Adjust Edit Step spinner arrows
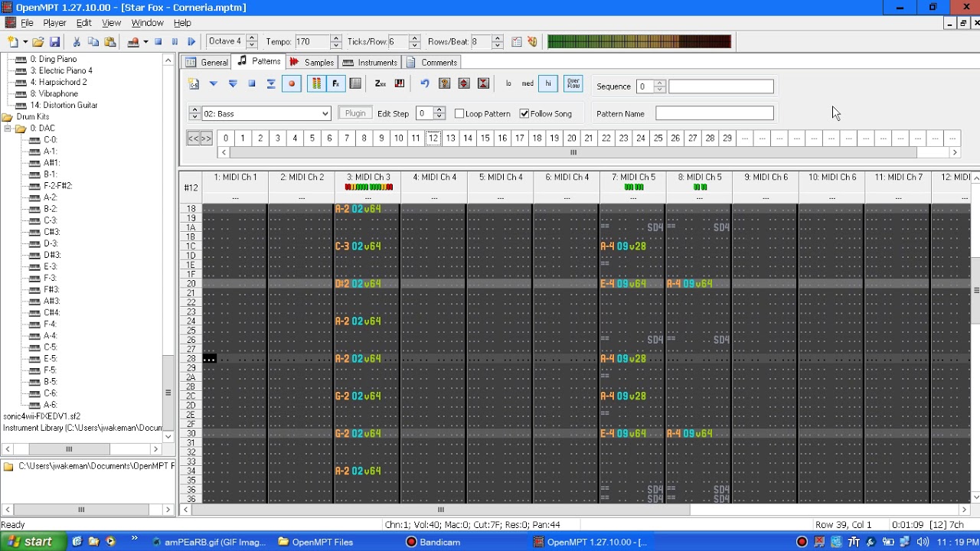The height and width of the screenshot is (551, 980). tap(439, 114)
